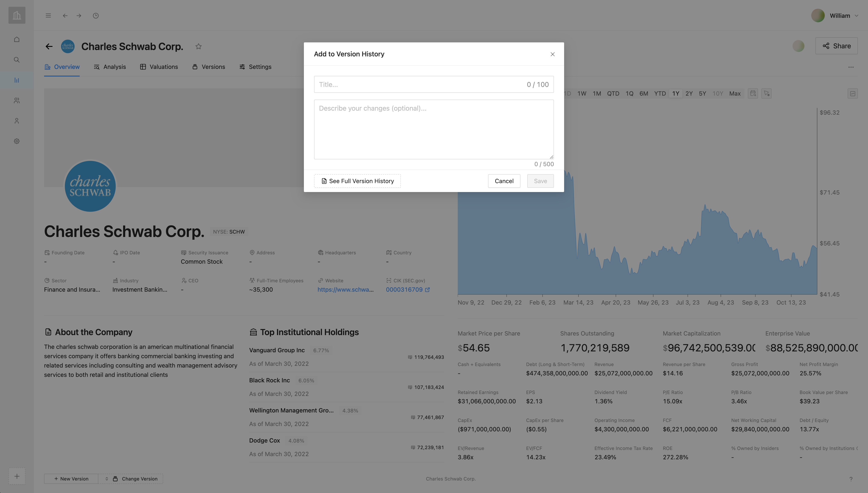The width and height of the screenshot is (868, 493).
Task: Toggle the hamburger menu icon
Action: coord(48,15)
